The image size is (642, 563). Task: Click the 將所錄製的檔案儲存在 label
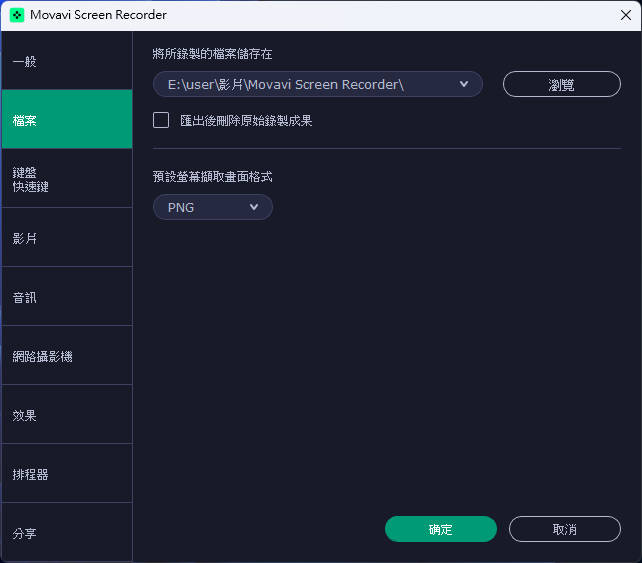(x=212, y=54)
